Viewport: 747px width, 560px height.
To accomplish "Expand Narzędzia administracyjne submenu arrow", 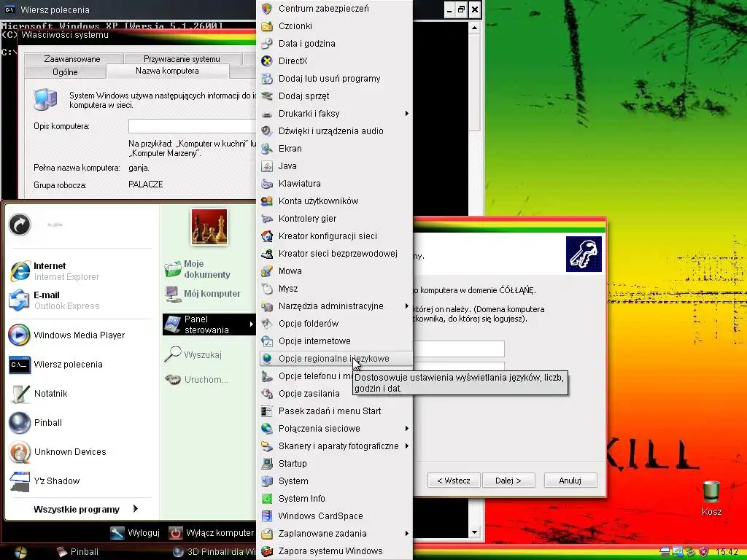I will (406, 306).
